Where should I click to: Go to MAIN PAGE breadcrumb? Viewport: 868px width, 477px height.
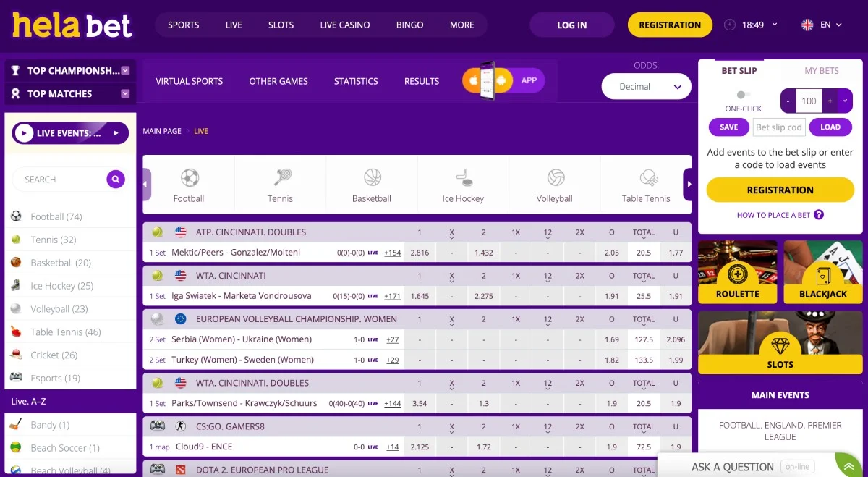162,131
